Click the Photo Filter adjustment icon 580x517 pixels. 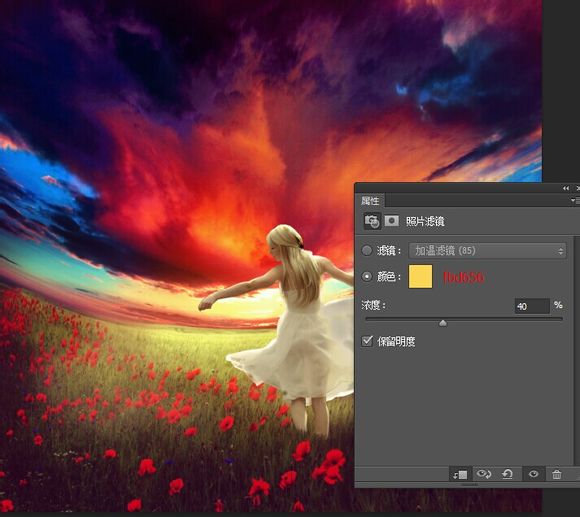click(x=372, y=221)
